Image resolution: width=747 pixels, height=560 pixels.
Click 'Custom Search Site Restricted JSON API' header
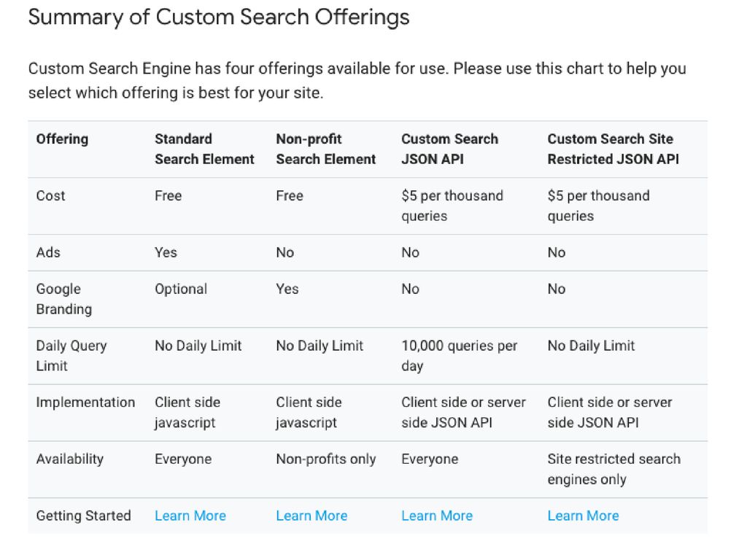coord(613,149)
